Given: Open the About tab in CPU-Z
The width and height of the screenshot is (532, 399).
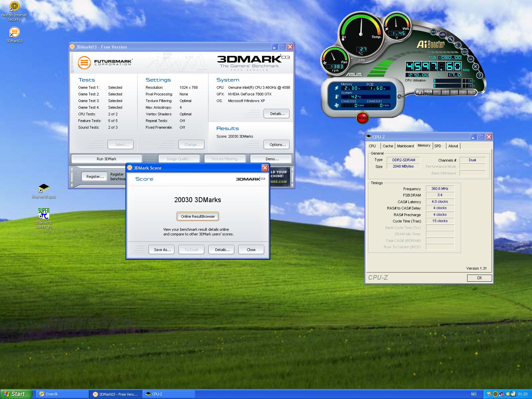Looking at the screenshot, I should coord(453,146).
